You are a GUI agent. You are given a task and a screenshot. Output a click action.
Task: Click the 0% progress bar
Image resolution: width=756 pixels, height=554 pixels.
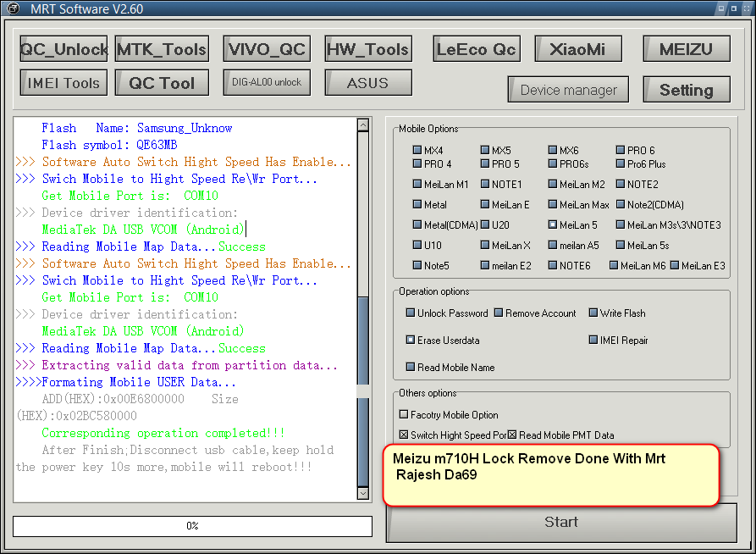tap(192, 526)
